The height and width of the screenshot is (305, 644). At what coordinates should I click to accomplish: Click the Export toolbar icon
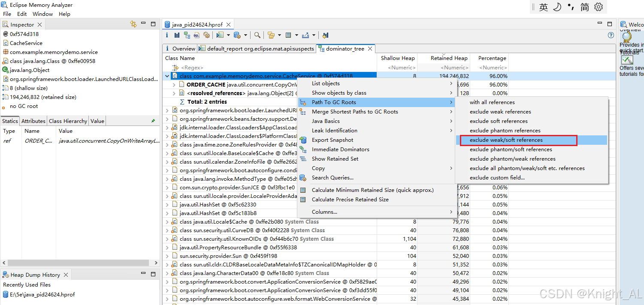click(x=305, y=35)
